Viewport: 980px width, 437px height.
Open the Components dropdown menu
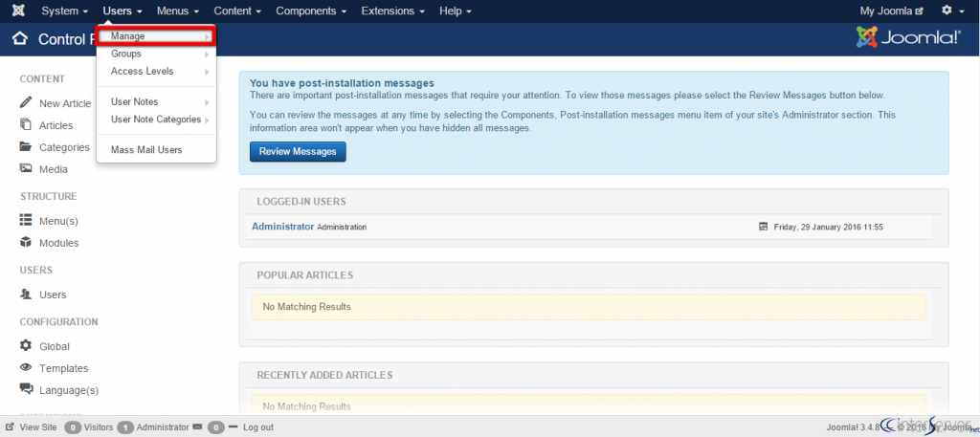pos(311,11)
